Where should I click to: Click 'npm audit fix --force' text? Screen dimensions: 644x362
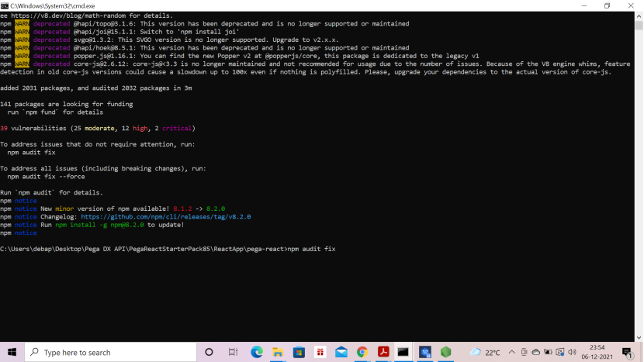pyautogui.click(x=46, y=177)
